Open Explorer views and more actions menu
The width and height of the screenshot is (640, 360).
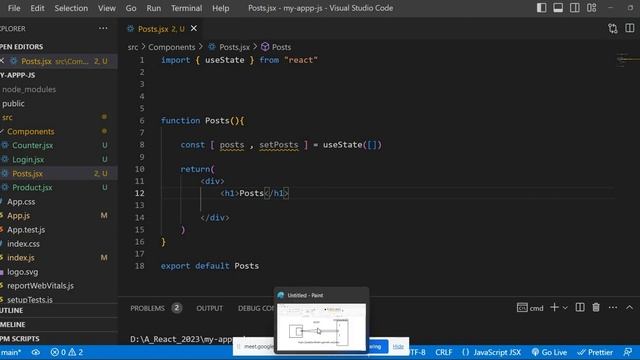[x=103, y=28]
